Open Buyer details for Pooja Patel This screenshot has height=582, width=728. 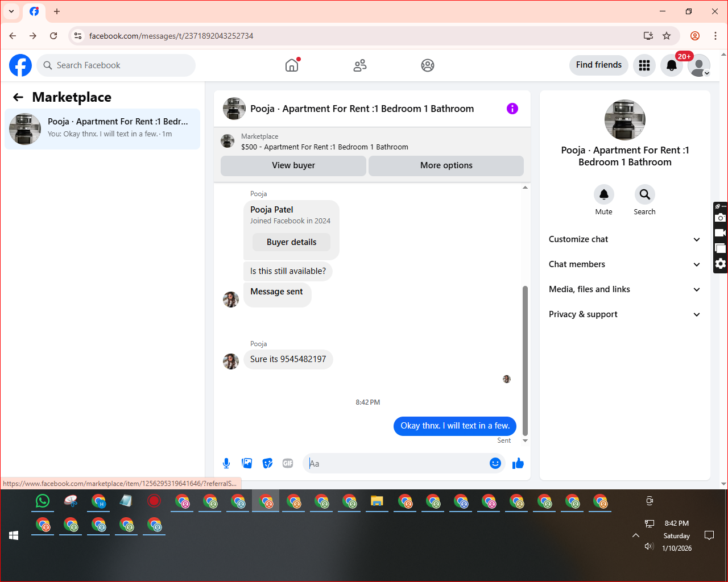[x=292, y=242]
